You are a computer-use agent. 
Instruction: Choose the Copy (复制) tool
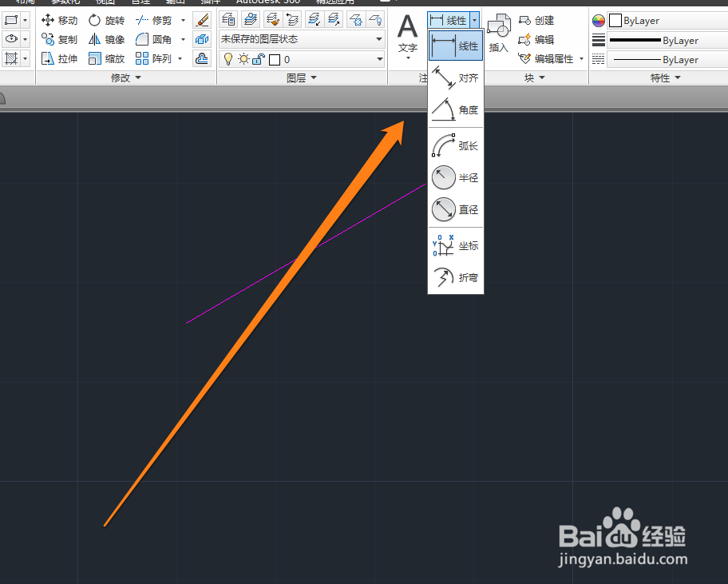[59, 39]
